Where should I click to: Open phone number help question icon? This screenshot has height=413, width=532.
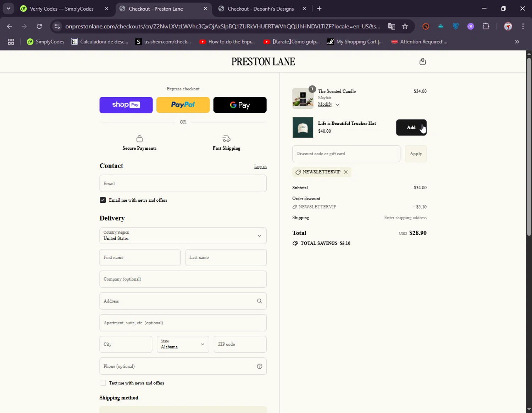260,366
